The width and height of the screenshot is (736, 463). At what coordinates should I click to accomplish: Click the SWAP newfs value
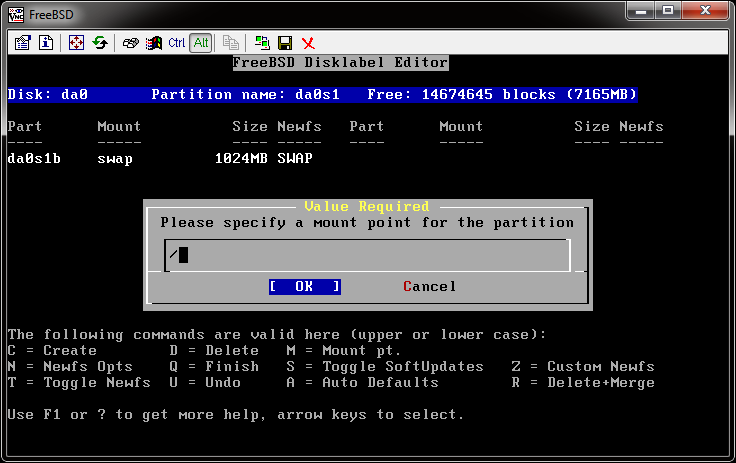click(295, 158)
